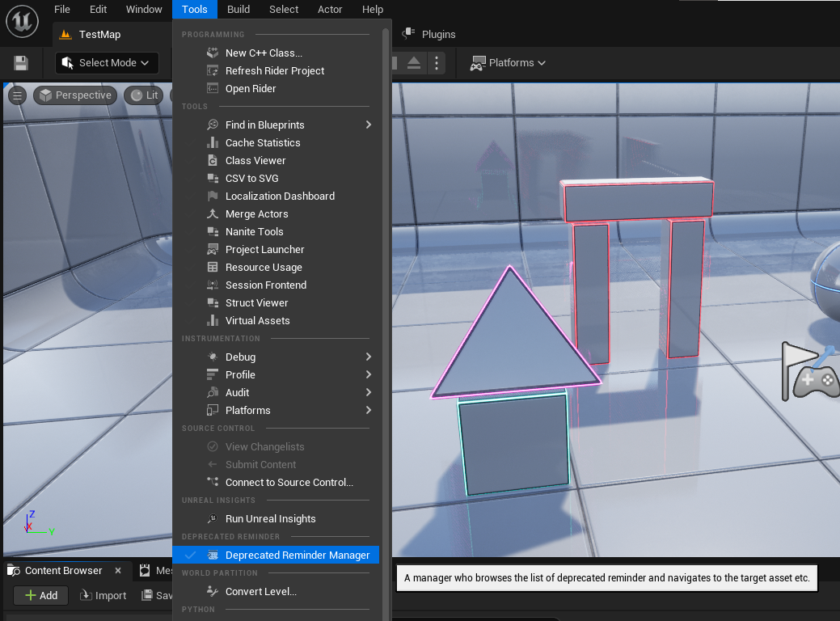Open the Select Mode dropdown
840x621 pixels.
pos(107,63)
